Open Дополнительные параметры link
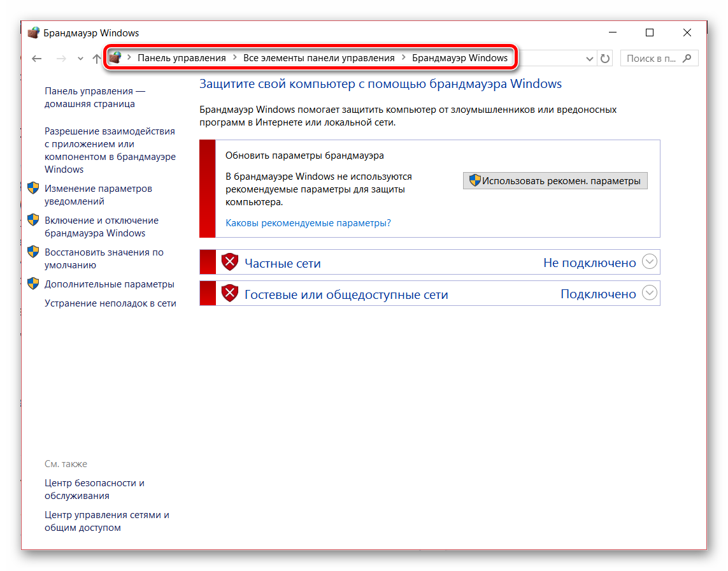This screenshot has height=571, width=728. pyautogui.click(x=109, y=284)
